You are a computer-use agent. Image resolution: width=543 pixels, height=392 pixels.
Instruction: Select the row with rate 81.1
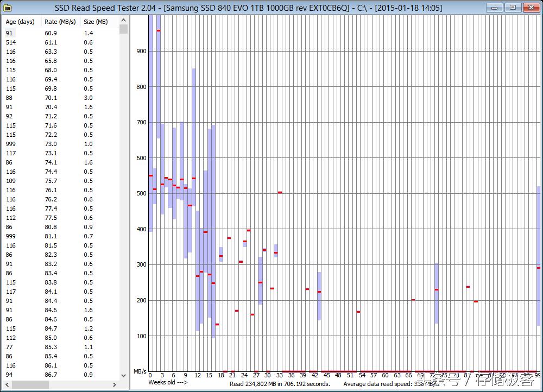click(61, 237)
